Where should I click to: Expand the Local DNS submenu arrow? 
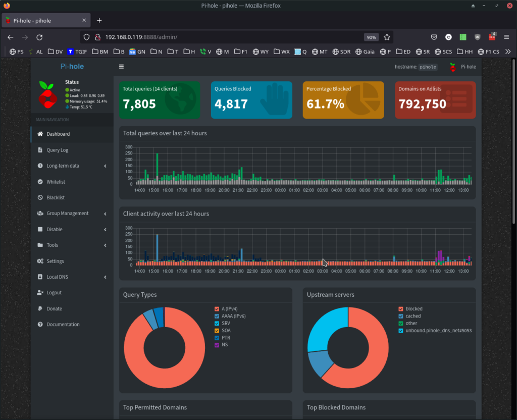pos(105,277)
